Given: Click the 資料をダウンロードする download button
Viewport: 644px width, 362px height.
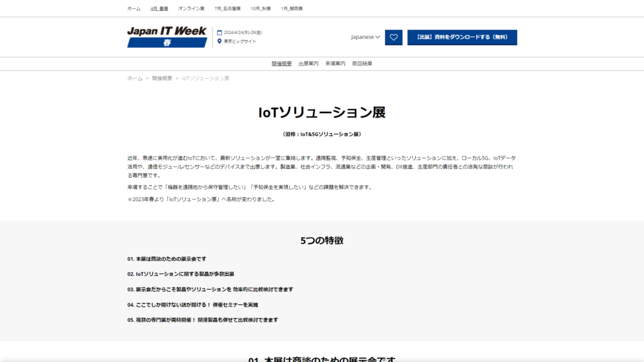Looking at the screenshot, I should pos(462,37).
